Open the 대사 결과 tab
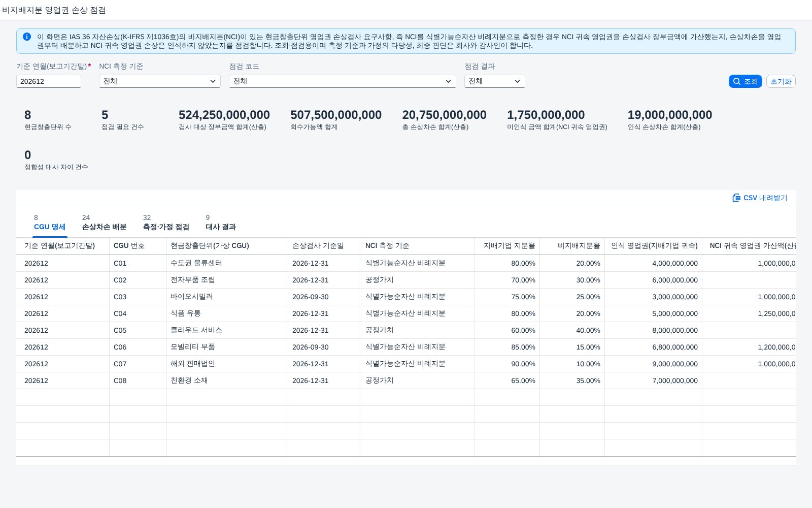This screenshot has height=508, width=812. coord(221,223)
